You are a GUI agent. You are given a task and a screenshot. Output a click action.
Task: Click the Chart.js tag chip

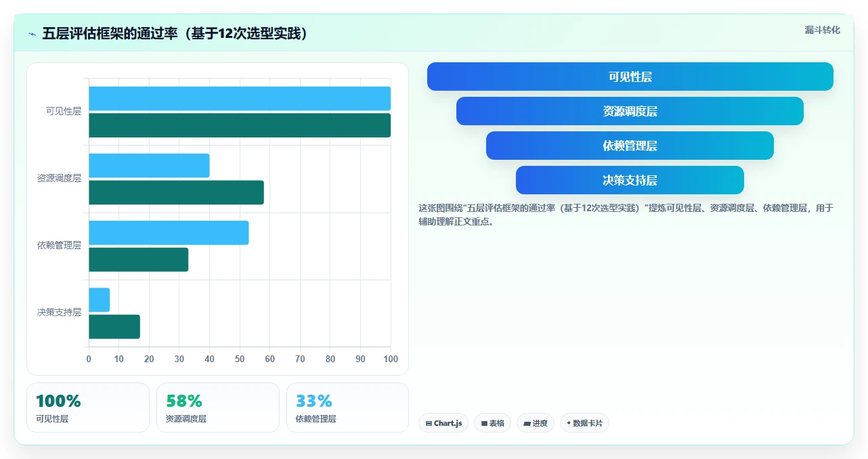pyautogui.click(x=443, y=423)
